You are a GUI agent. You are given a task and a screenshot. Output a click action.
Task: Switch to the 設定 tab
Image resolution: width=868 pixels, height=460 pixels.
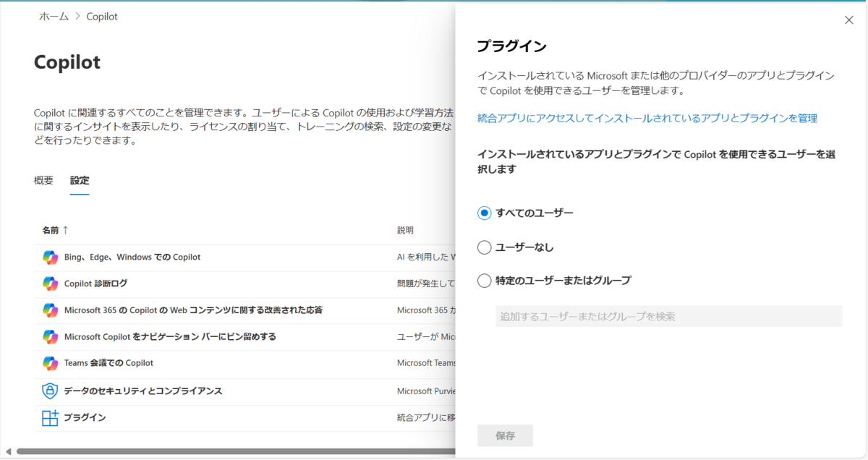point(80,181)
